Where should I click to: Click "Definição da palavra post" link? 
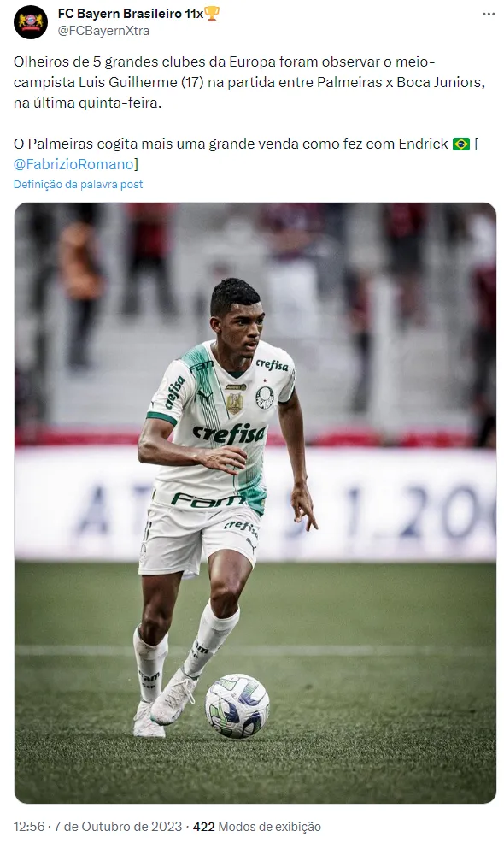click(x=78, y=185)
